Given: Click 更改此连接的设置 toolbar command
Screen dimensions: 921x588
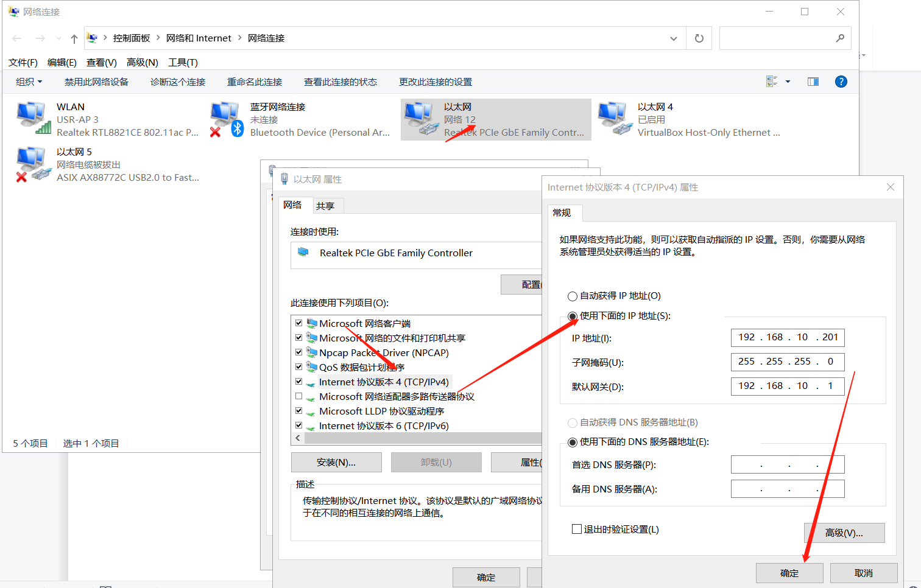Looking at the screenshot, I should pos(436,82).
